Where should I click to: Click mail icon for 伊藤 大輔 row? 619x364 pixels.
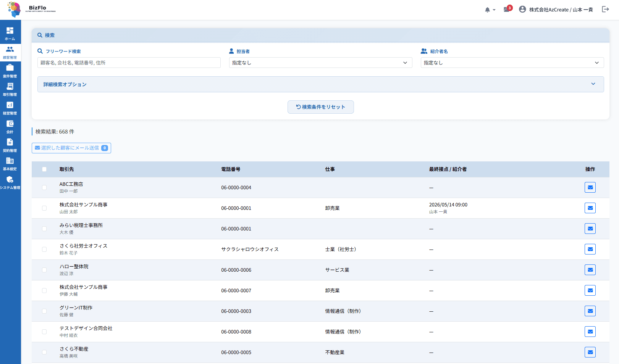tap(590, 290)
